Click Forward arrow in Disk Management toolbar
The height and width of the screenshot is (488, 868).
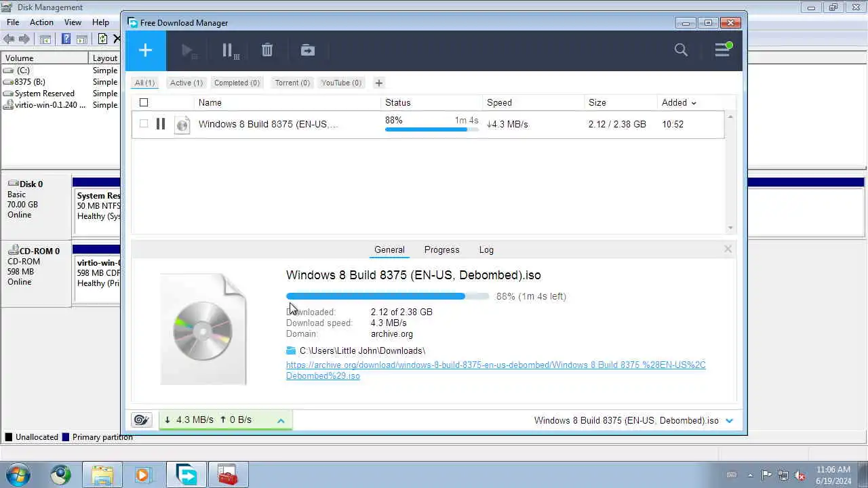pos(24,39)
